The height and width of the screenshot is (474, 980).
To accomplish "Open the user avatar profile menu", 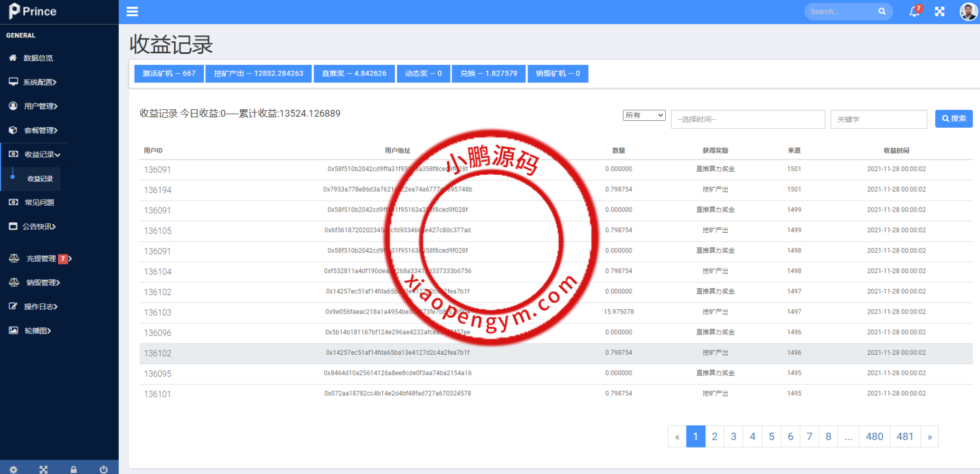I will (x=968, y=12).
